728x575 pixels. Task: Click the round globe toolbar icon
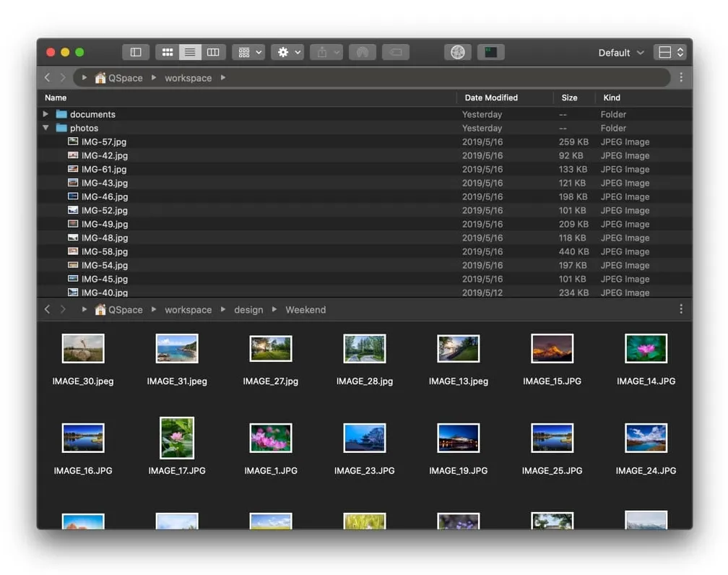(x=457, y=52)
